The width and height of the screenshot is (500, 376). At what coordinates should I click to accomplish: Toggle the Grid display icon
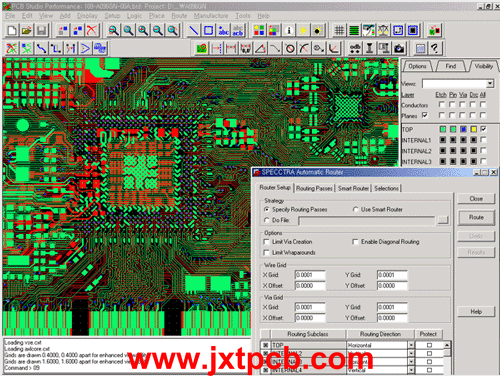click(339, 30)
